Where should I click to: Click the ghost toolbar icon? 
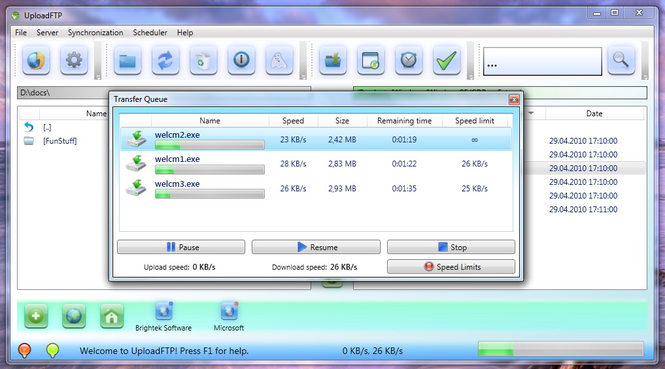pos(279,61)
